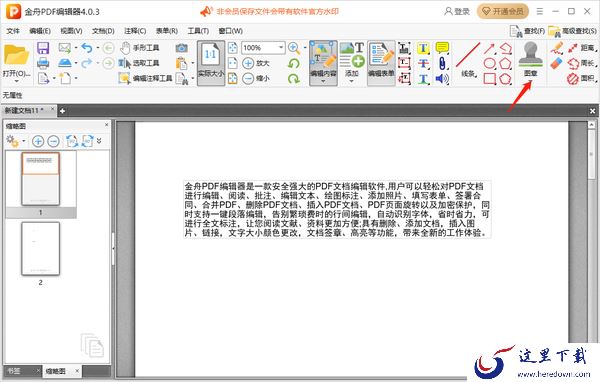Select the Highlight text T icon
Viewport: 600px width, 382px height.
[x=423, y=48]
